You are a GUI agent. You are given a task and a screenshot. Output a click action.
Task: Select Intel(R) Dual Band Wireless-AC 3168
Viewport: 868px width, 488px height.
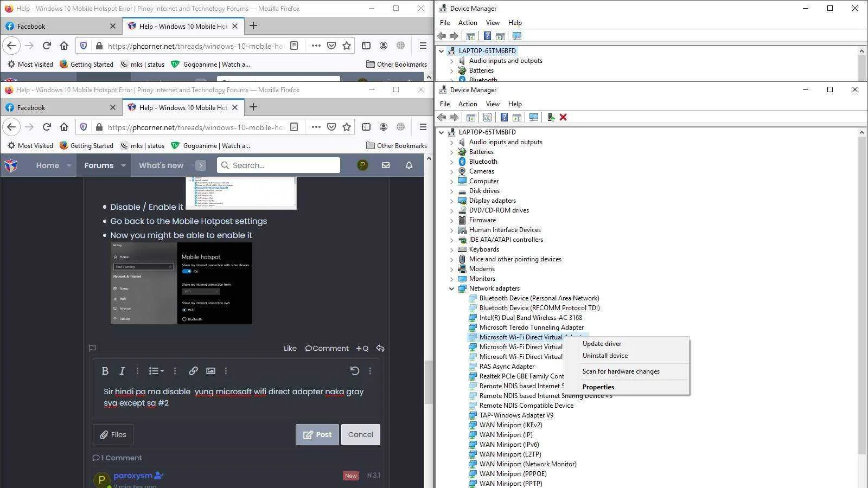click(531, 318)
